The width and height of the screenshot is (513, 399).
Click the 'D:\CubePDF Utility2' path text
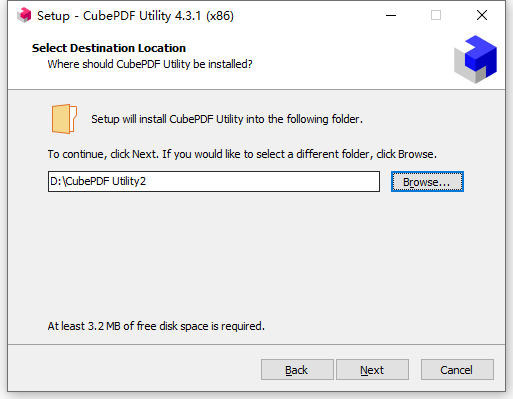tap(98, 181)
